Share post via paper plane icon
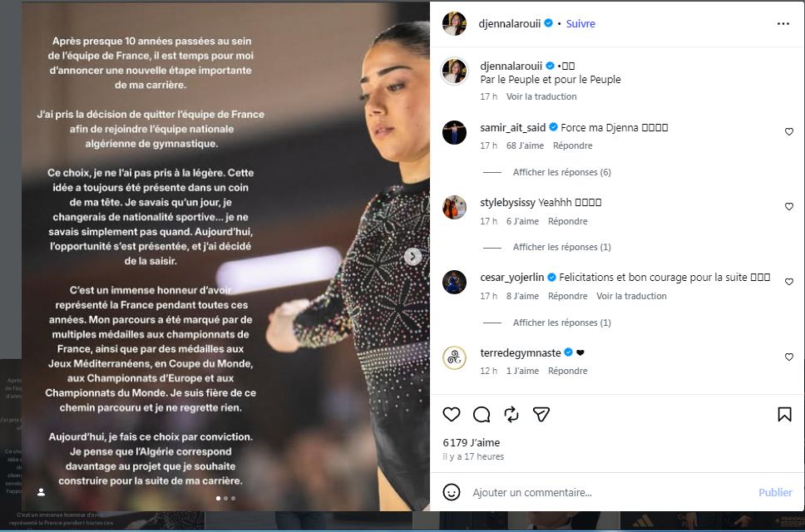This screenshot has width=805, height=532. pos(541,414)
